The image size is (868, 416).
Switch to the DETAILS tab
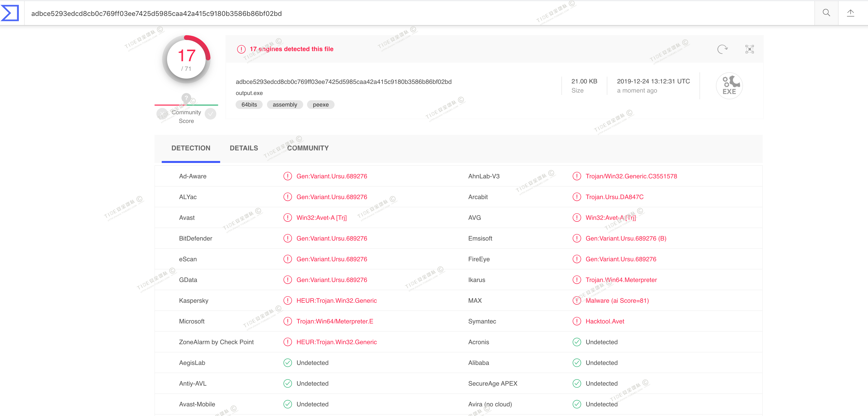pos(244,148)
